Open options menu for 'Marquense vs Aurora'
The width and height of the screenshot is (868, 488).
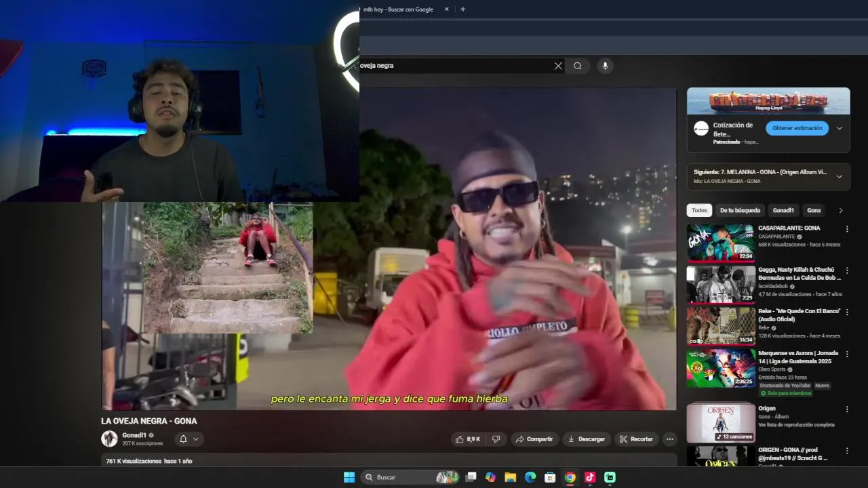tap(846, 354)
